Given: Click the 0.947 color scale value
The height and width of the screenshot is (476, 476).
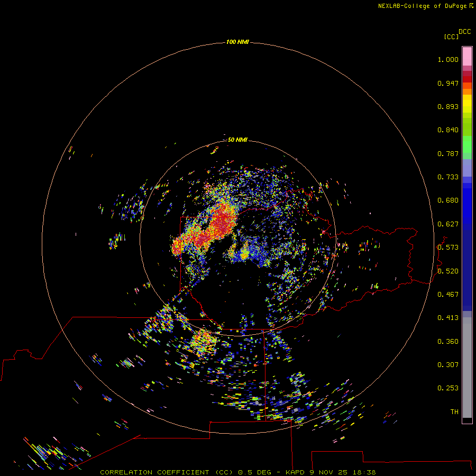Looking at the screenshot, I should pyautogui.click(x=448, y=83).
